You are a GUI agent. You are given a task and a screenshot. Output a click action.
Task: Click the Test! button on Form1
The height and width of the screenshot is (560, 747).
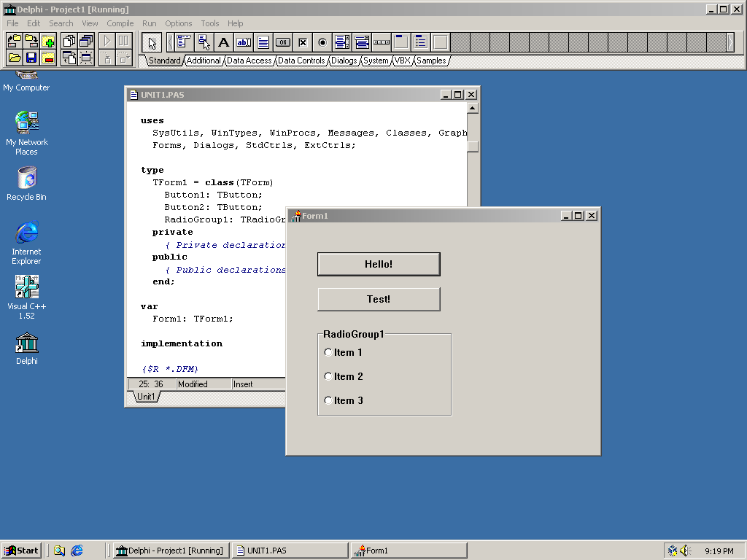(x=379, y=299)
